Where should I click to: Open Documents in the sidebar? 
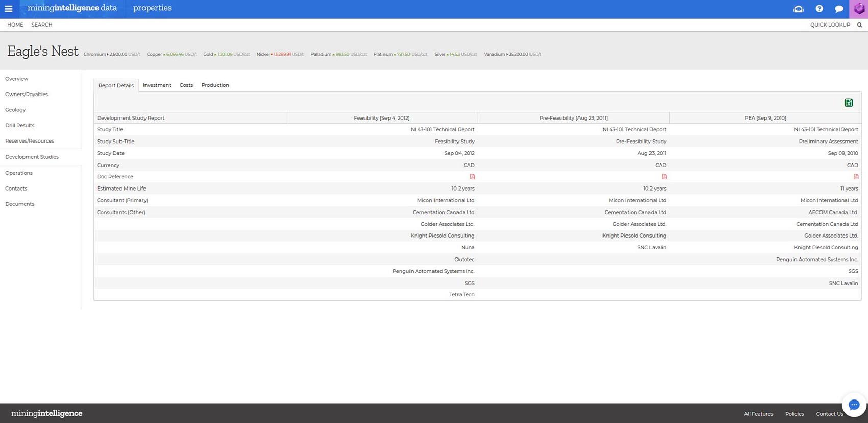coord(20,204)
